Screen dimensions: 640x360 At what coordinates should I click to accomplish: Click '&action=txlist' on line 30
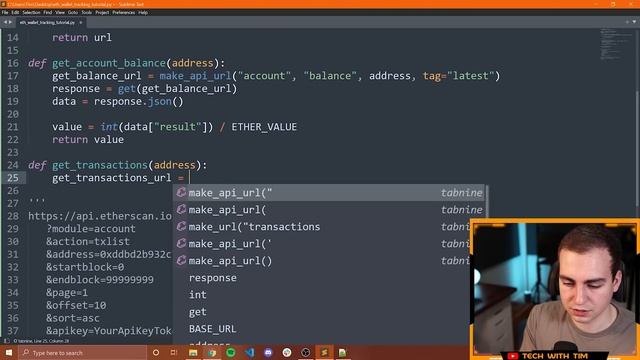click(88, 242)
